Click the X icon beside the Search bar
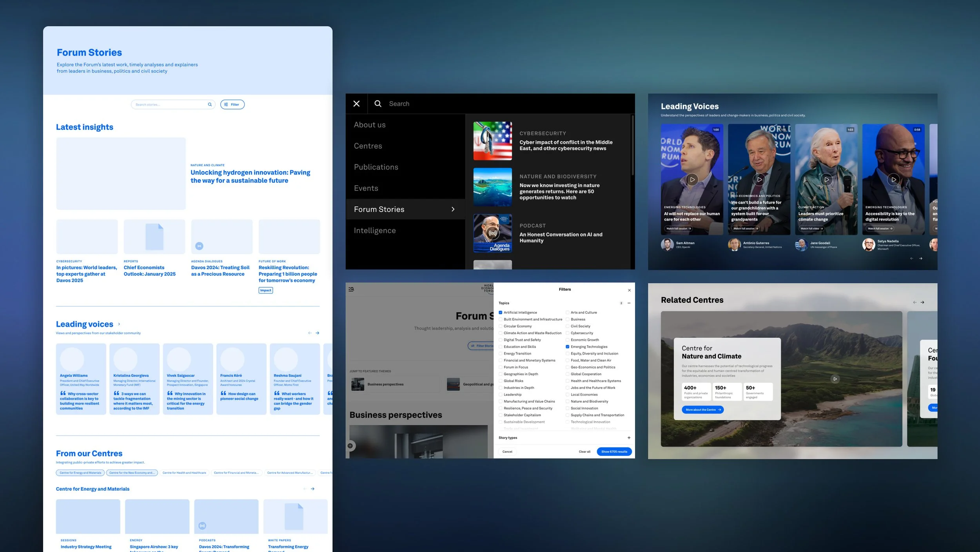Image resolution: width=980 pixels, height=552 pixels. click(x=356, y=104)
